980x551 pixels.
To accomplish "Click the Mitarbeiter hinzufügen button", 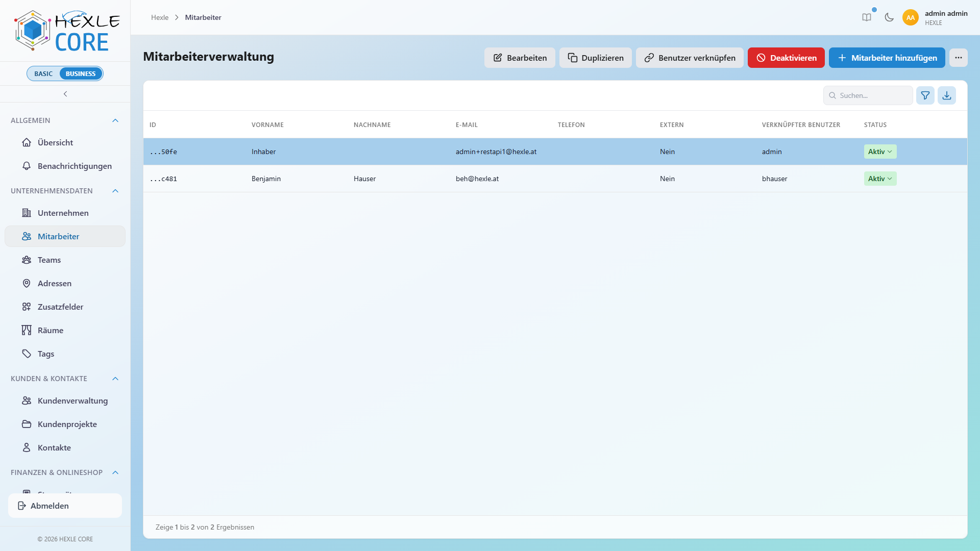I will [887, 58].
